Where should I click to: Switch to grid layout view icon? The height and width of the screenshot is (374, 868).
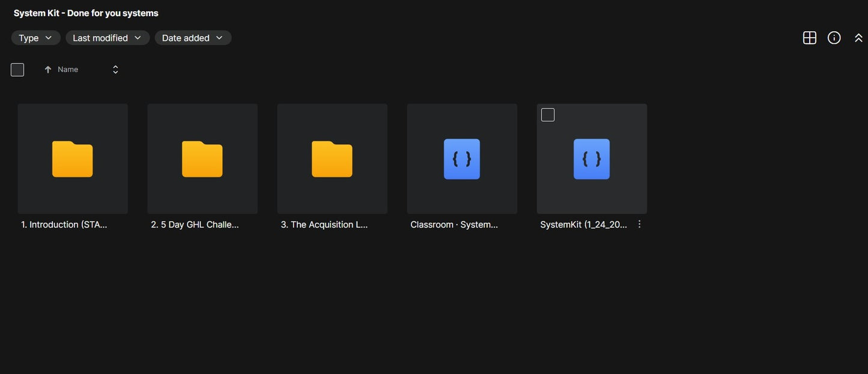click(x=810, y=38)
